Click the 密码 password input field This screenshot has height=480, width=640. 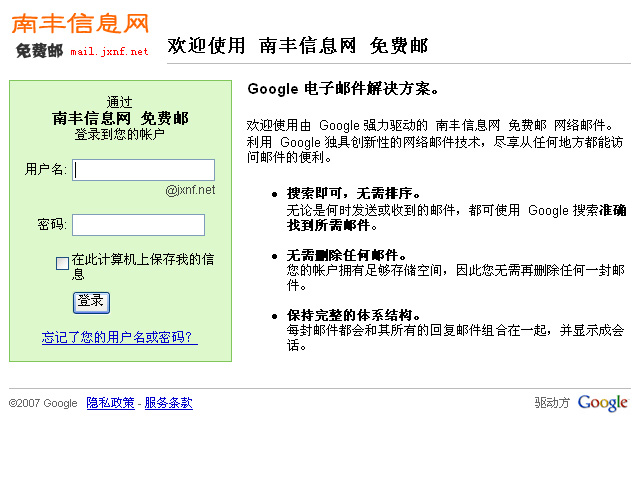pyautogui.click(x=138, y=225)
